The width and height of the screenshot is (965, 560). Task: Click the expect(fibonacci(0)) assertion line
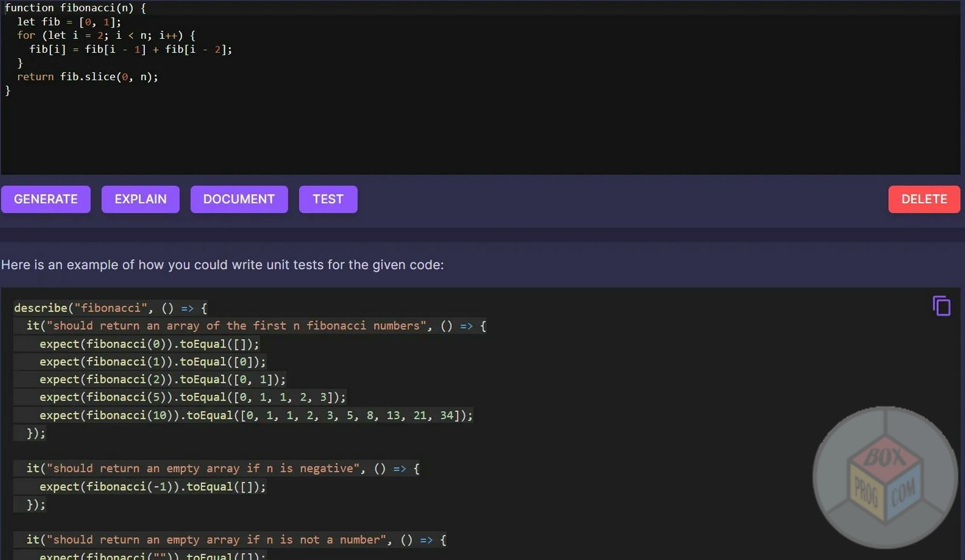coord(149,344)
